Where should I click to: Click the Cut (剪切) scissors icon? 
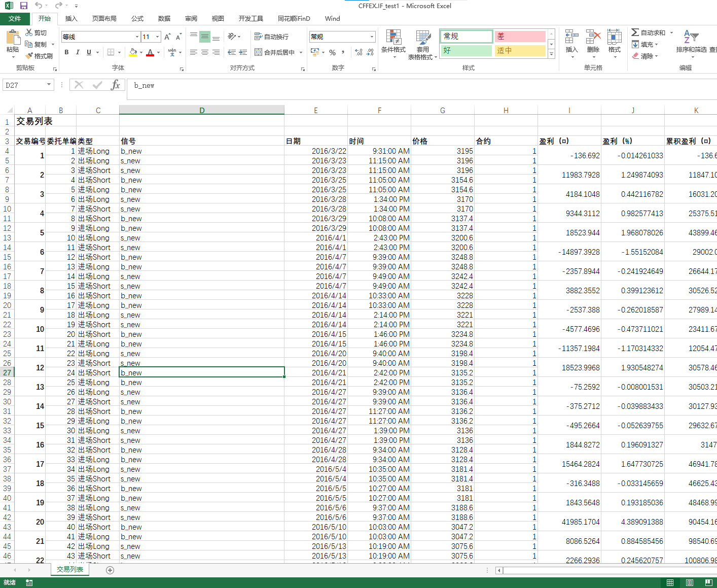coord(29,32)
